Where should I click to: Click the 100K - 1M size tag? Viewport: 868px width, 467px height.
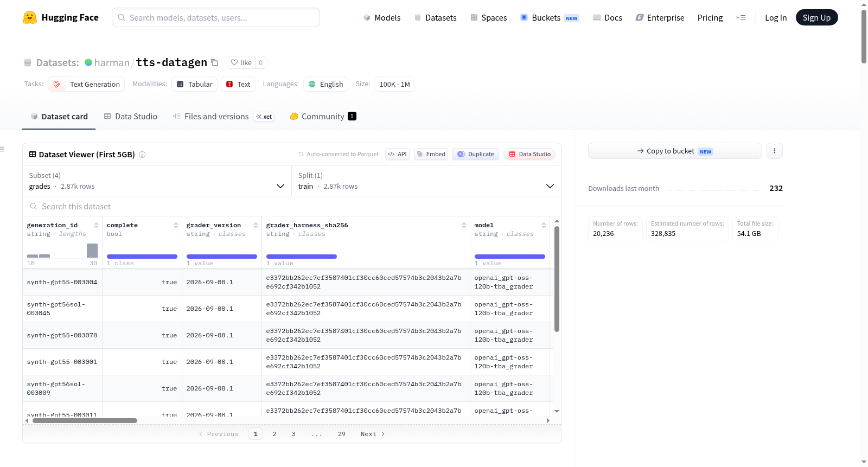[395, 84]
